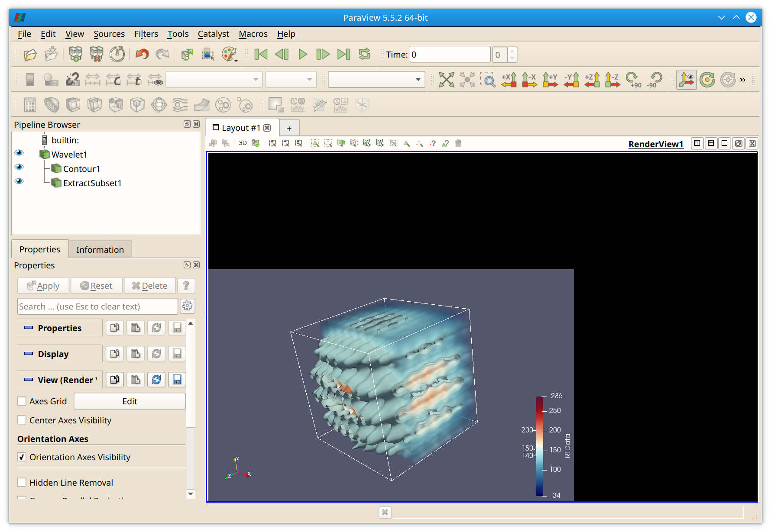Delete the selected pipeline item
The height and width of the screenshot is (532, 771).
tap(150, 286)
